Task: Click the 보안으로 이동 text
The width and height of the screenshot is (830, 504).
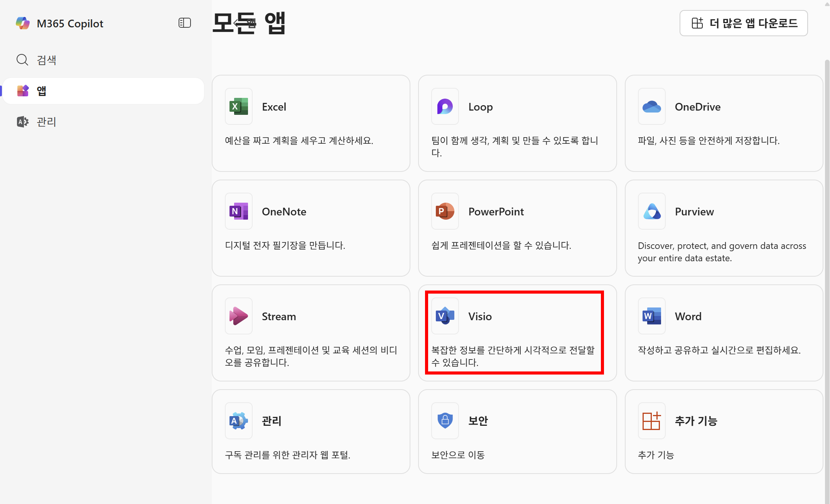Action: (x=458, y=455)
